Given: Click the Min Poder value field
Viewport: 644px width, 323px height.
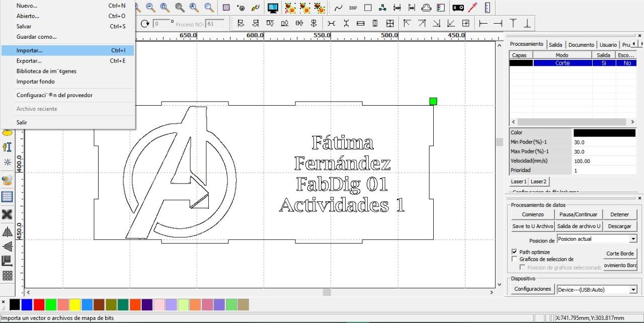Looking at the screenshot, I should pyautogui.click(x=605, y=142).
